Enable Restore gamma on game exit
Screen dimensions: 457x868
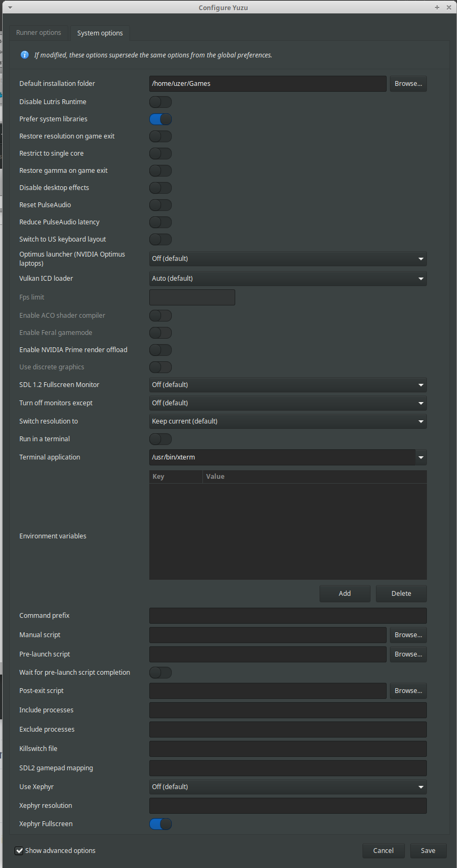[x=161, y=171]
